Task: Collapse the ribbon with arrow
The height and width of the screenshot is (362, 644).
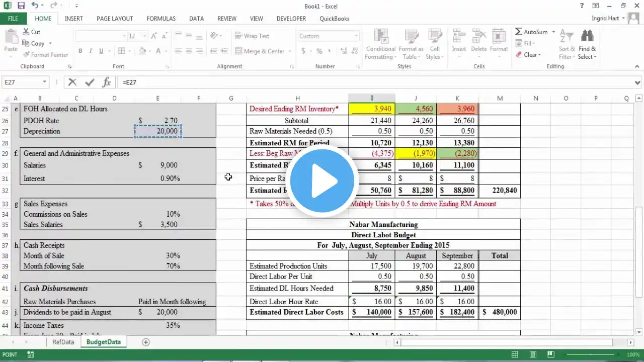Action: pos(637,66)
